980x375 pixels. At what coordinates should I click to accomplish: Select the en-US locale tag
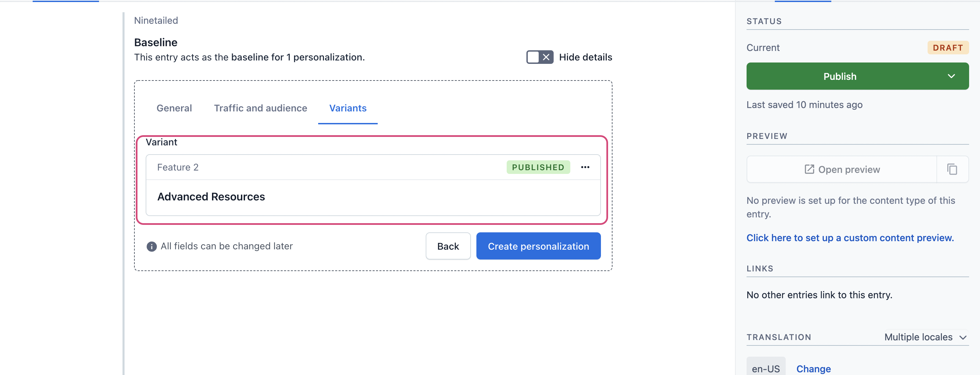point(765,368)
